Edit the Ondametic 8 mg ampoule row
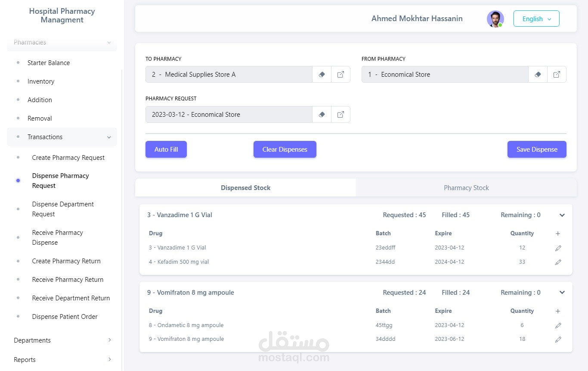This screenshot has height=371, width=588. click(558, 325)
